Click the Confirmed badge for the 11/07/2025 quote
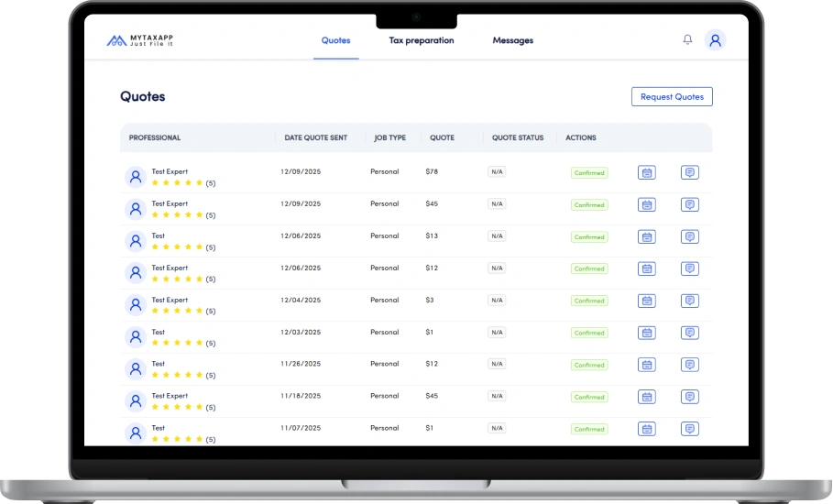Image resolution: width=833 pixels, height=504 pixels. tap(588, 429)
